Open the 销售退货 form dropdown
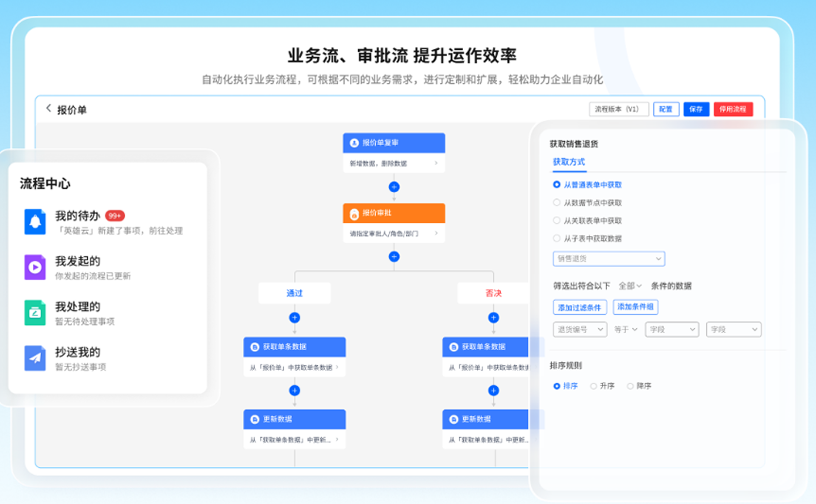Screen dimensions: 816x504 tap(609, 259)
